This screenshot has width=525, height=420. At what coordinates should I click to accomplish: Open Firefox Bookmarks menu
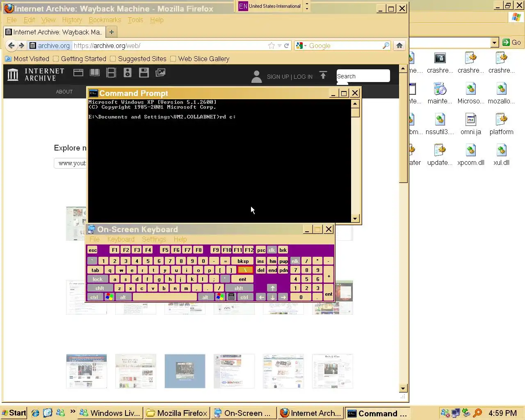tap(105, 20)
